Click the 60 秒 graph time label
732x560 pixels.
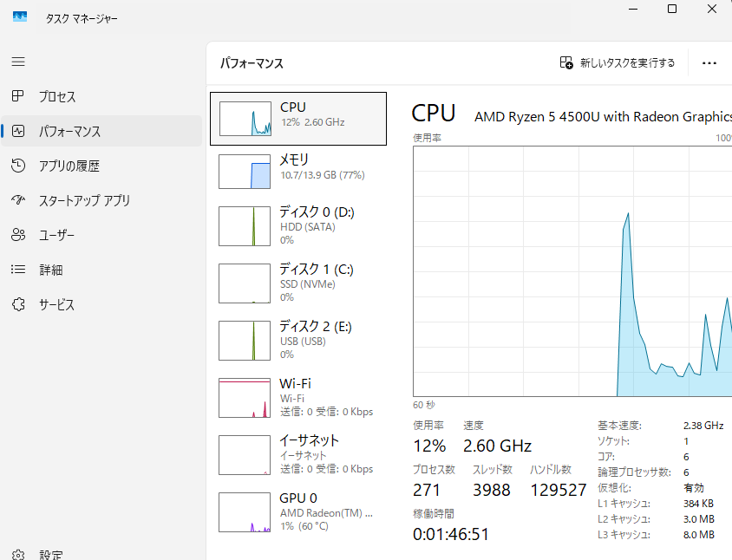(424, 405)
